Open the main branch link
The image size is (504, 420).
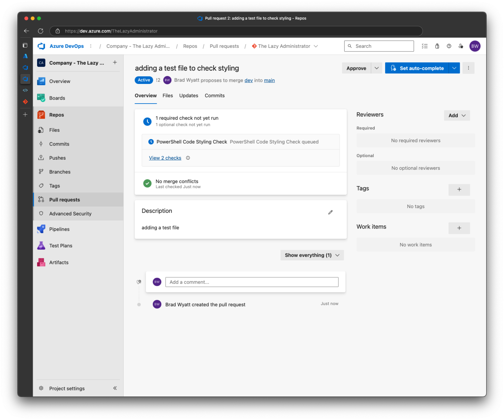pyautogui.click(x=269, y=80)
